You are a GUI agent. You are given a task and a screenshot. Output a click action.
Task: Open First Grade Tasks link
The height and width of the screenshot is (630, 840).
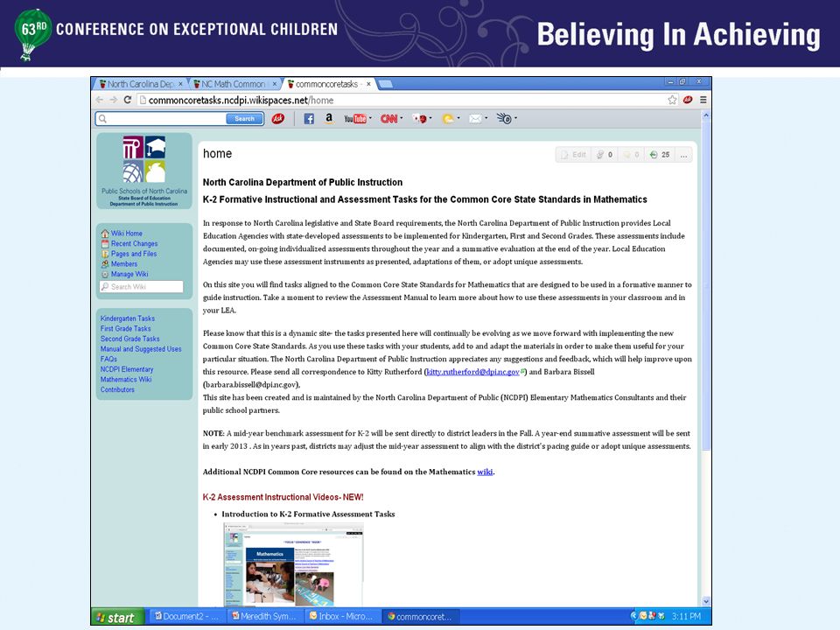[x=125, y=328]
